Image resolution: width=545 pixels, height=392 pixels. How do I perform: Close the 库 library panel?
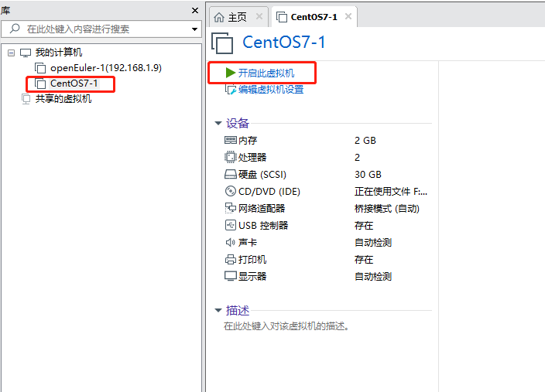tap(195, 10)
